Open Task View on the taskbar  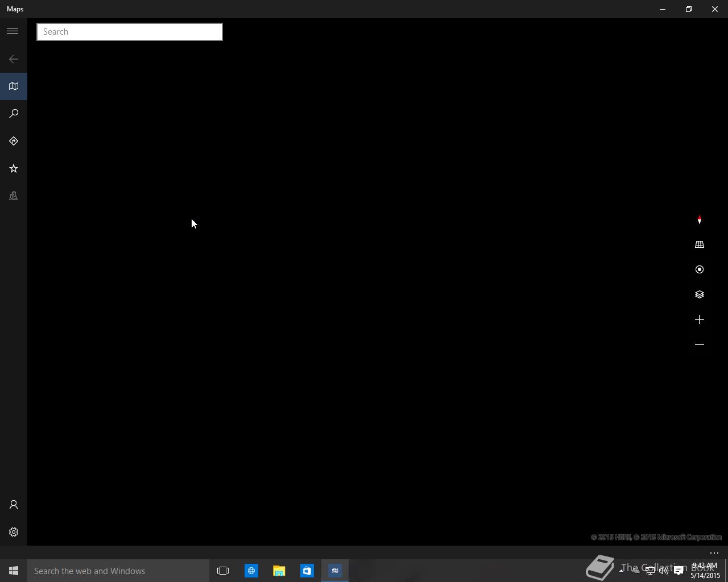pos(223,571)
